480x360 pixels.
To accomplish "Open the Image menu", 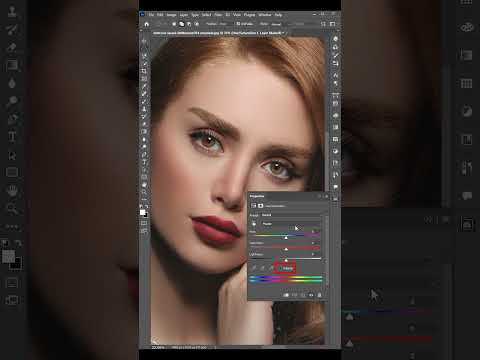I will (171, 15).
